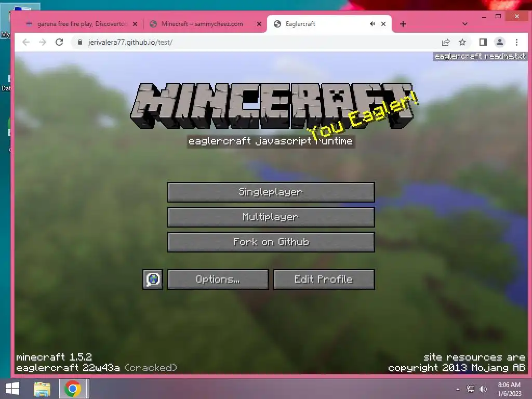The width and height of the screenshot is (532, 399).
Task: Click the 'minecraft 1.5.2' version text
Action: coord(54,357)
